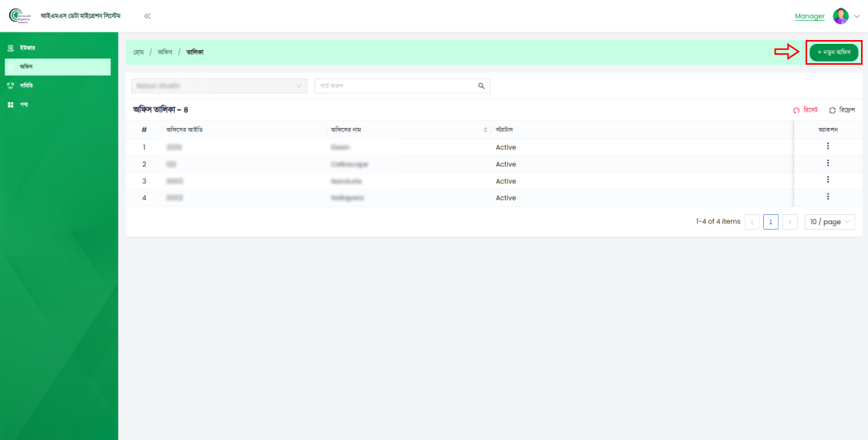Image resolution: width=868 pixels, height=440 pixels.
Task: Collapse the sidebar with double-chevron icon
Action: click(x=147, y=16)
